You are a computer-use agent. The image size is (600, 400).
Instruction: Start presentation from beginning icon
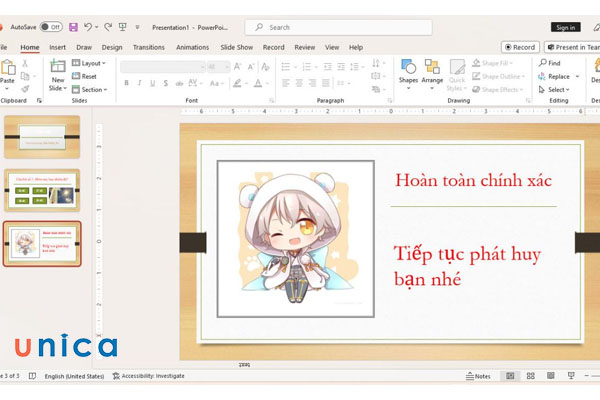[123, 26]
